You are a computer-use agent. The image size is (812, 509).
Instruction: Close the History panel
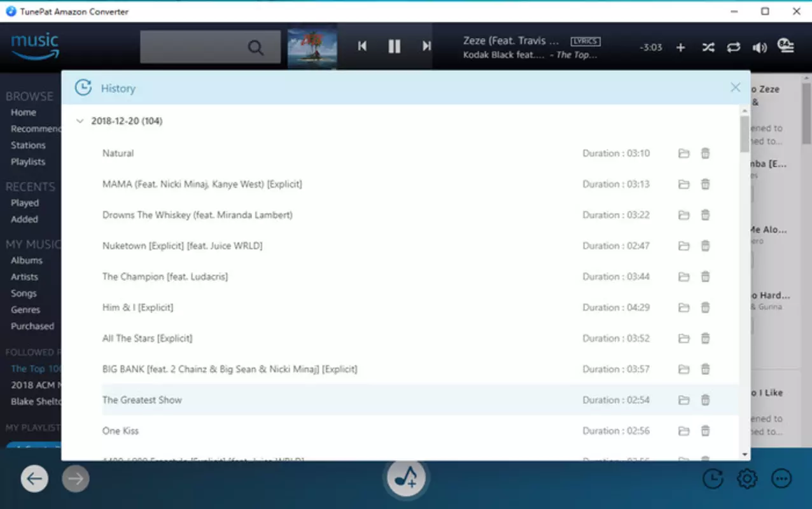pyautogui.click(x=735, y=88)
